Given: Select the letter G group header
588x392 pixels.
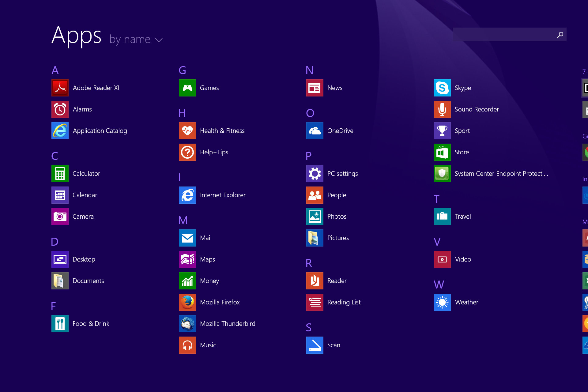Looking at the screenshot, I should coord(182,70).
